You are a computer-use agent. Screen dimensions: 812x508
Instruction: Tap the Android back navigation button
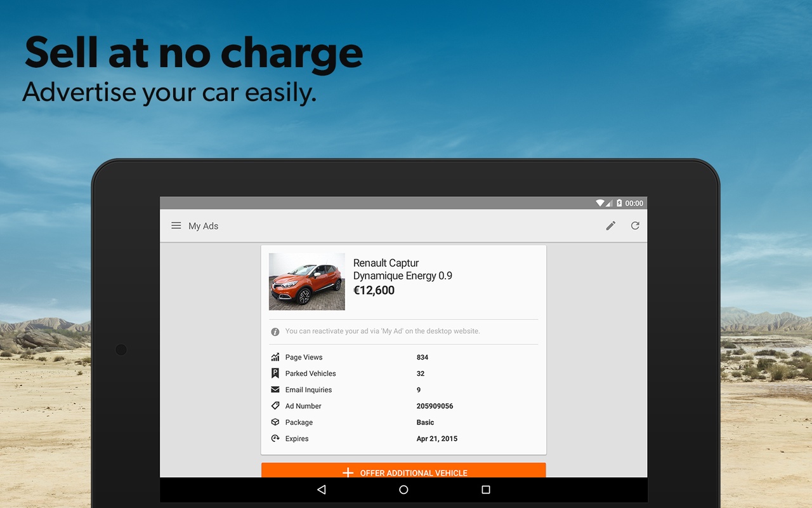click(x=322, y=490)
